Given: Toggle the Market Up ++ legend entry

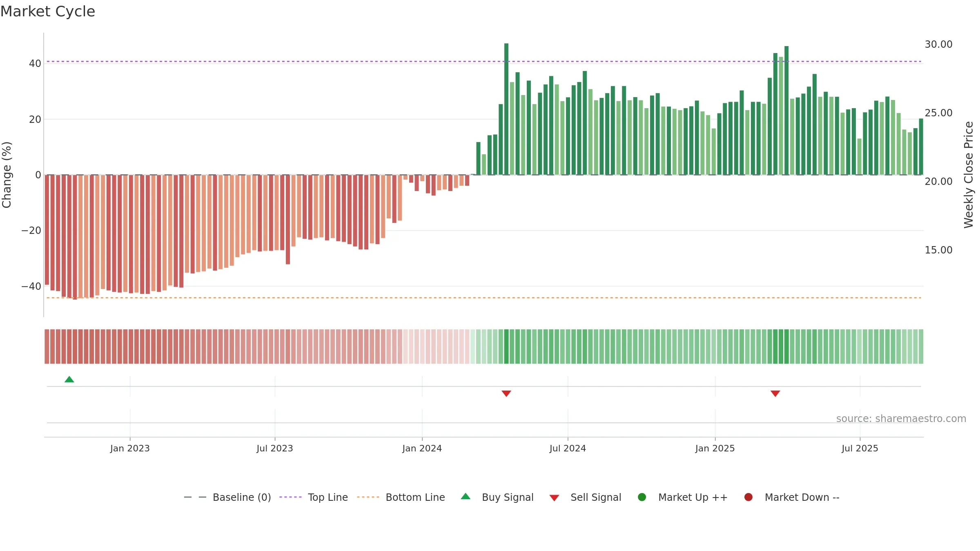Looking at the screenshot, I should tap(683, 497).
